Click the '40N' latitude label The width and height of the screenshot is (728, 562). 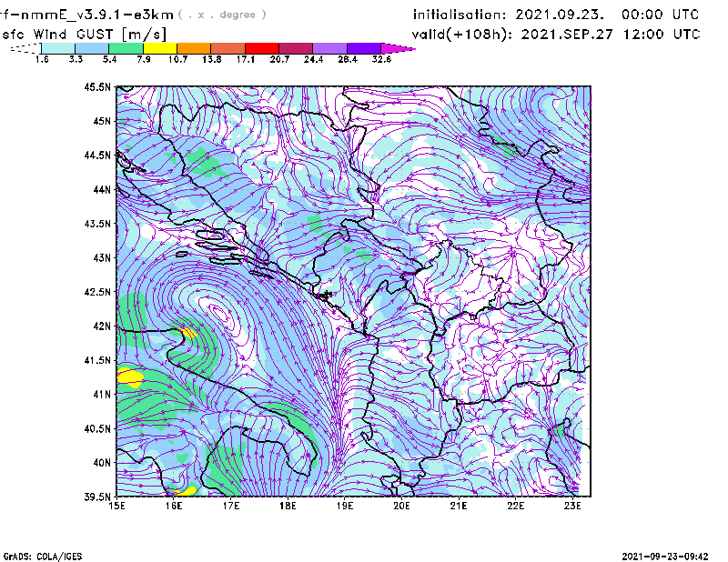(102, 463)
